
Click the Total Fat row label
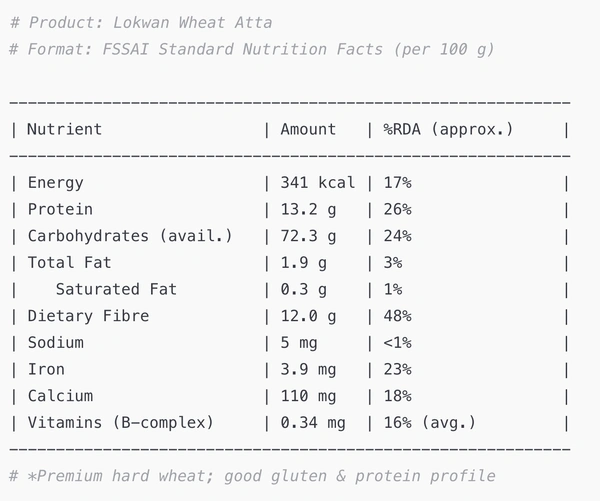coord(69,263)
